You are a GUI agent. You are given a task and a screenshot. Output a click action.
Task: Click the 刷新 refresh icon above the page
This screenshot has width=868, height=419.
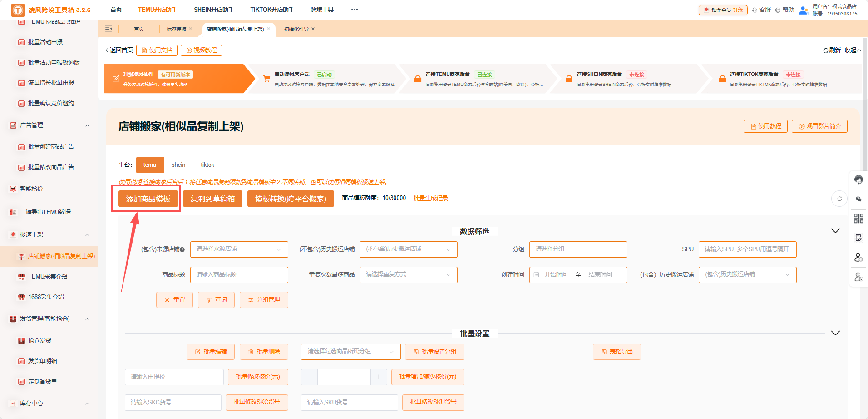point(826,50)
